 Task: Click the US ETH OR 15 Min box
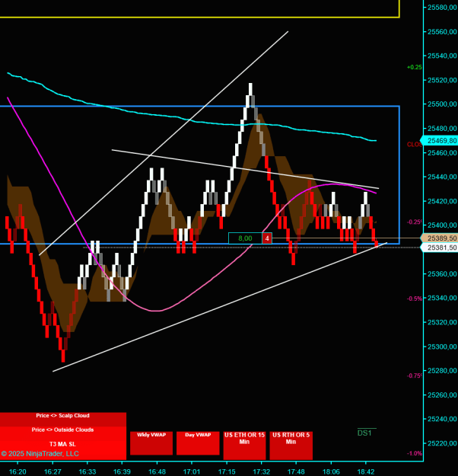pos(244,446)
